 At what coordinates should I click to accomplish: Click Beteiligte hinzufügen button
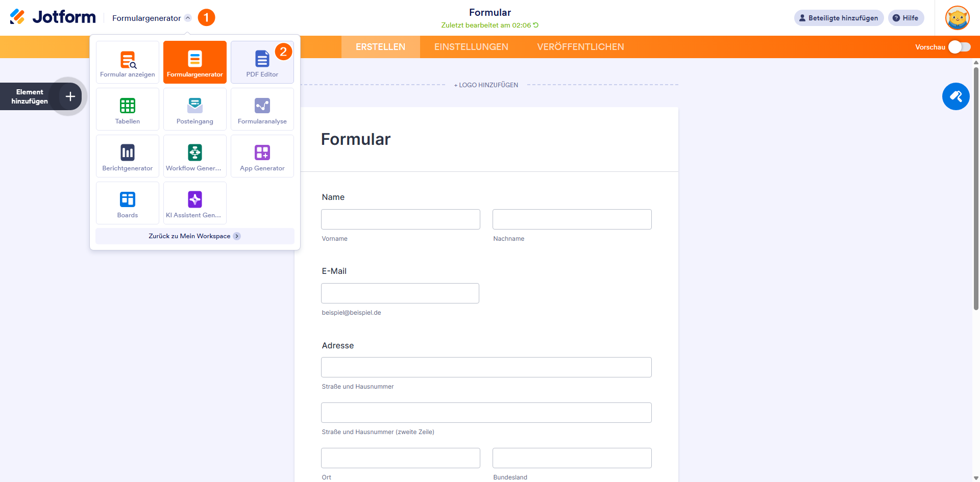(x=839, y=18)
